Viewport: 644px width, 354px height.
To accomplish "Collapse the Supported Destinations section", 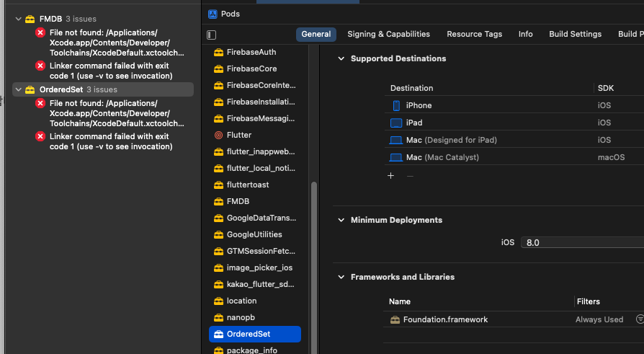I will coord(341,58).
